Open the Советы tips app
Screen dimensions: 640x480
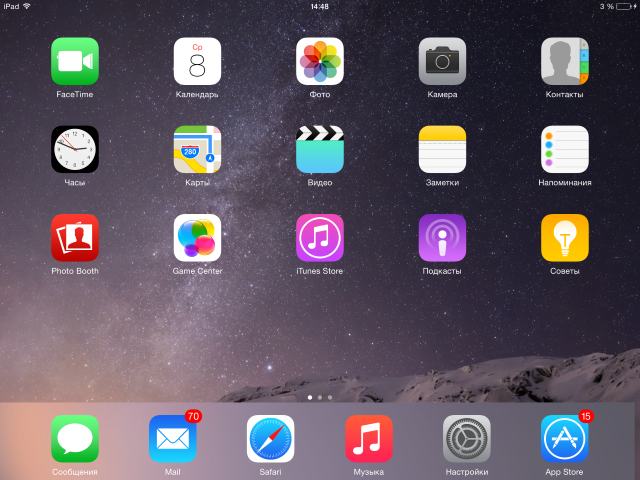click(x=564, y=238)
